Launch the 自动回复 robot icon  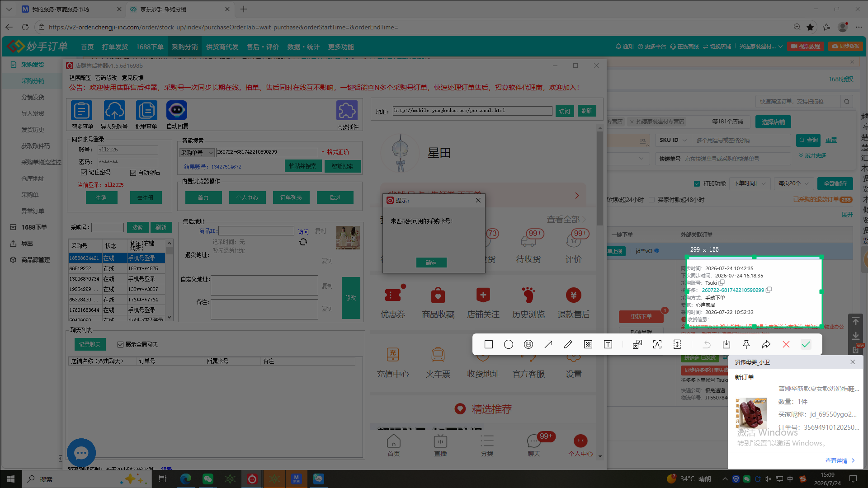[177, 111]
